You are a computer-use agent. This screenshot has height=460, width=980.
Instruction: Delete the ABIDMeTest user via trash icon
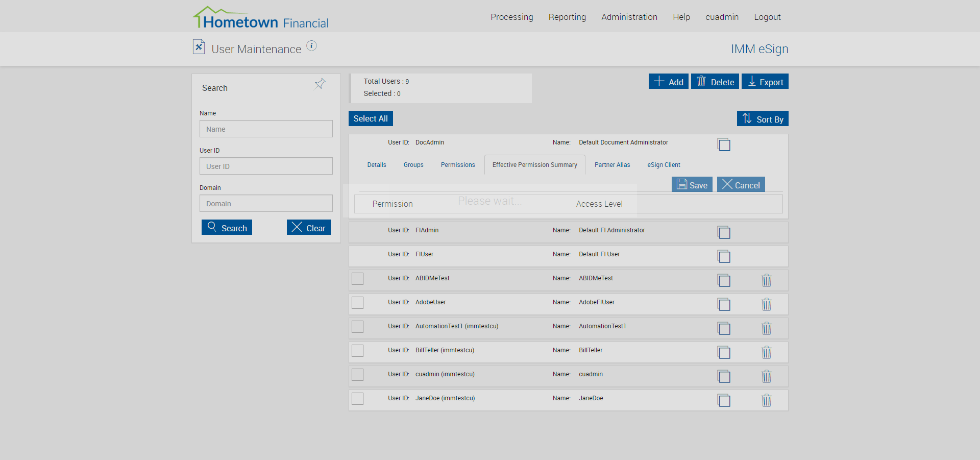tap(766, 280)
